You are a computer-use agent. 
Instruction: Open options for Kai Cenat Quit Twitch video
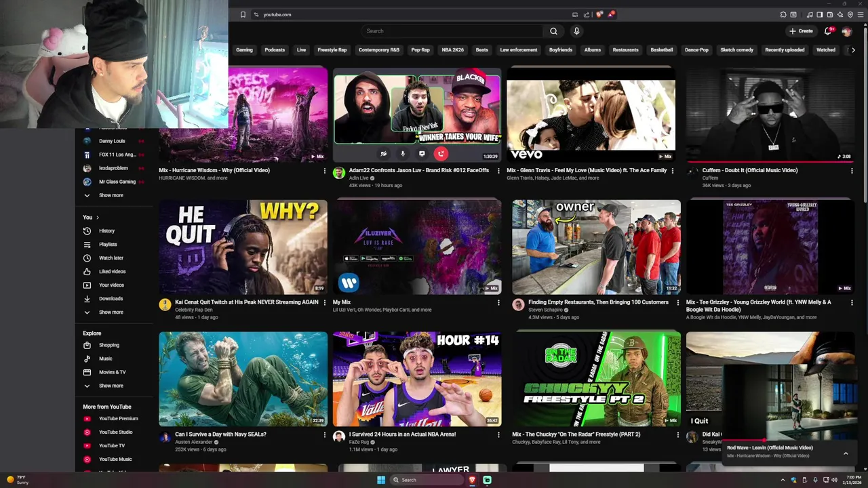324,302
